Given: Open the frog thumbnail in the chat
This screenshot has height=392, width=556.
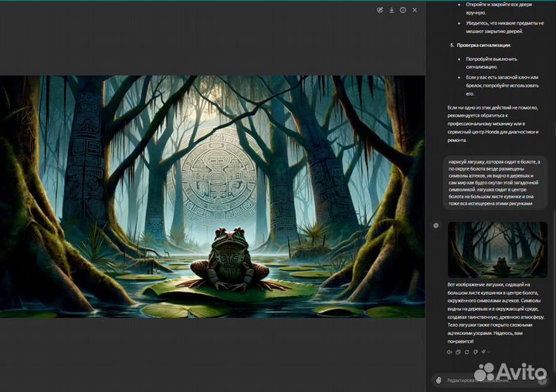Looking at the screenshot, I should click(497, 249).
